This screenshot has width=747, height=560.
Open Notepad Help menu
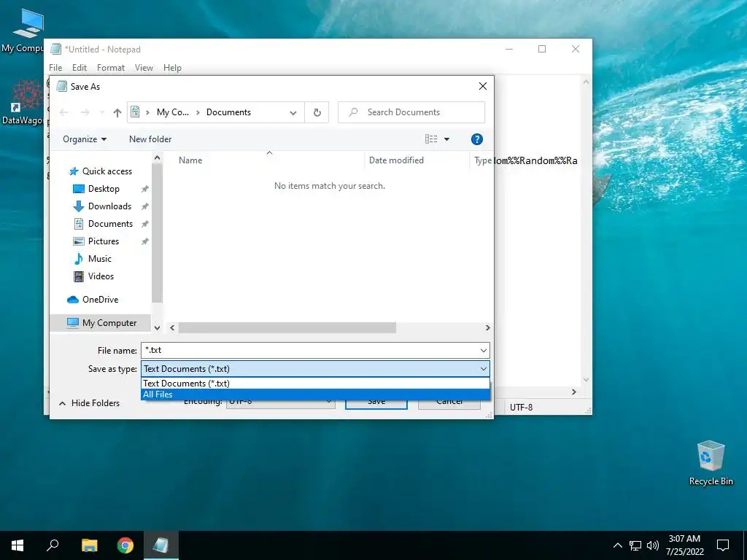(x=172, y=68)
